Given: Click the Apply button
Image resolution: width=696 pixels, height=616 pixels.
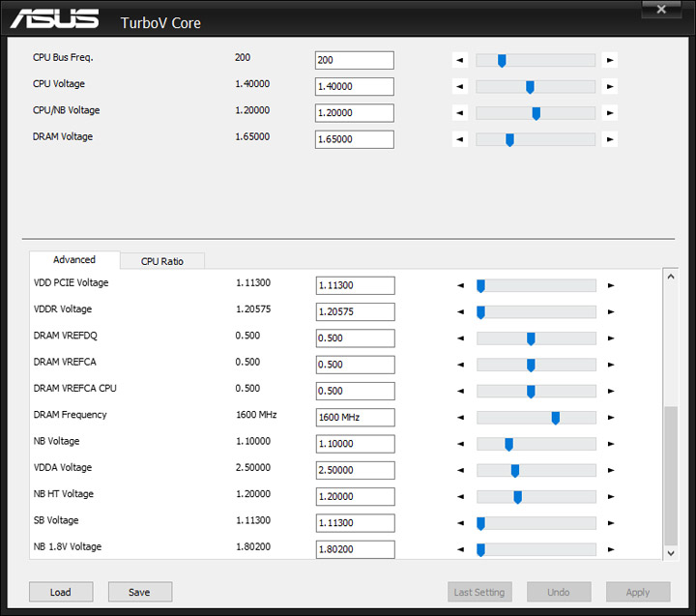Looking at the screenshot, I should [638, 592].
